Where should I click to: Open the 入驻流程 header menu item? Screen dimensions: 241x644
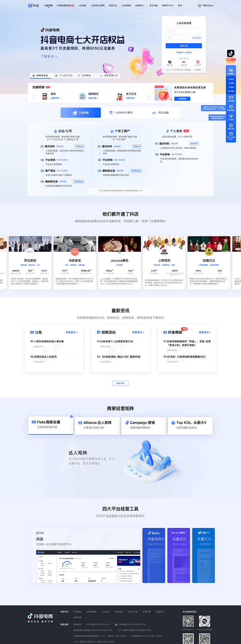(82, 5)
